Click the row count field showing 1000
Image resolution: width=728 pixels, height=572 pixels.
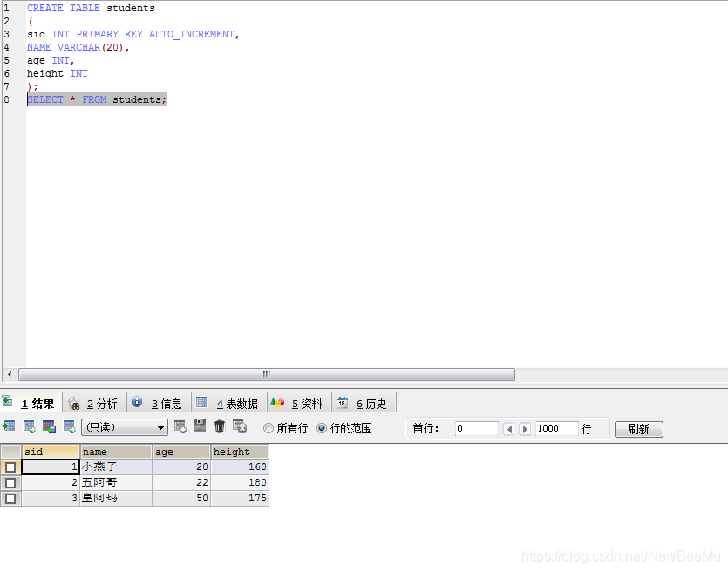[x=556, y=428]
